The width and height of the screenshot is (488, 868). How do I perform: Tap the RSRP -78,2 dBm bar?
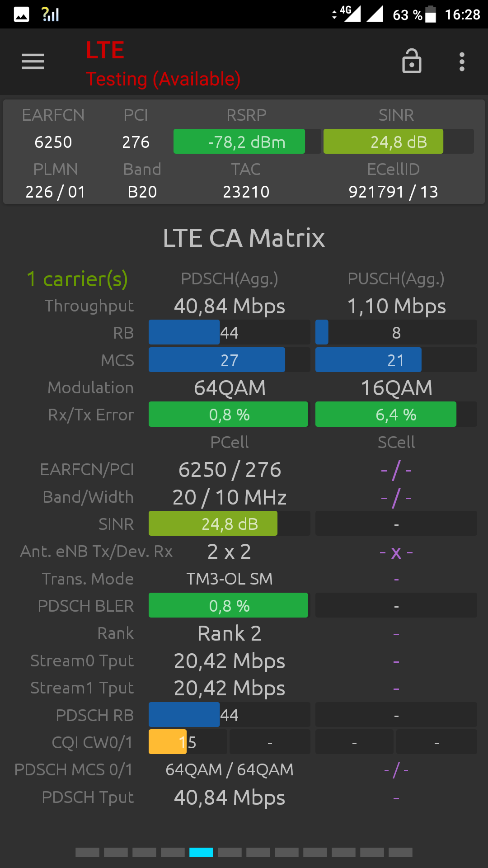click(x=247, y=142)
